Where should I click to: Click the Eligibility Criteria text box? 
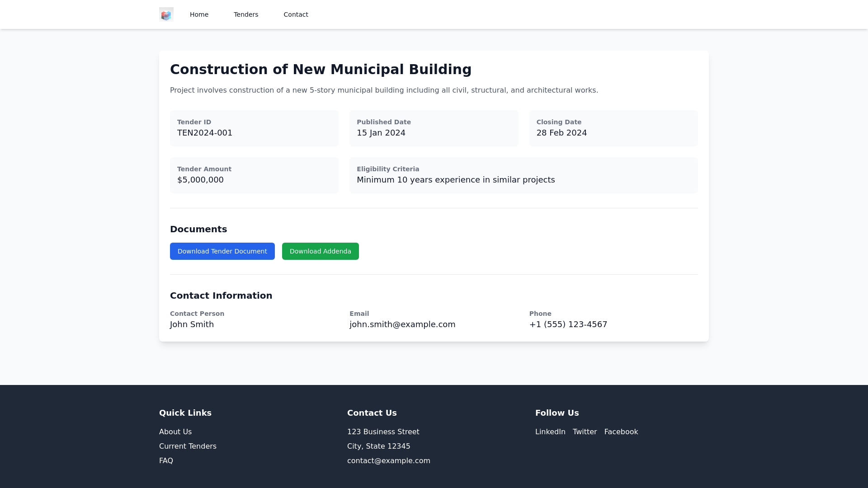point(524,175)
